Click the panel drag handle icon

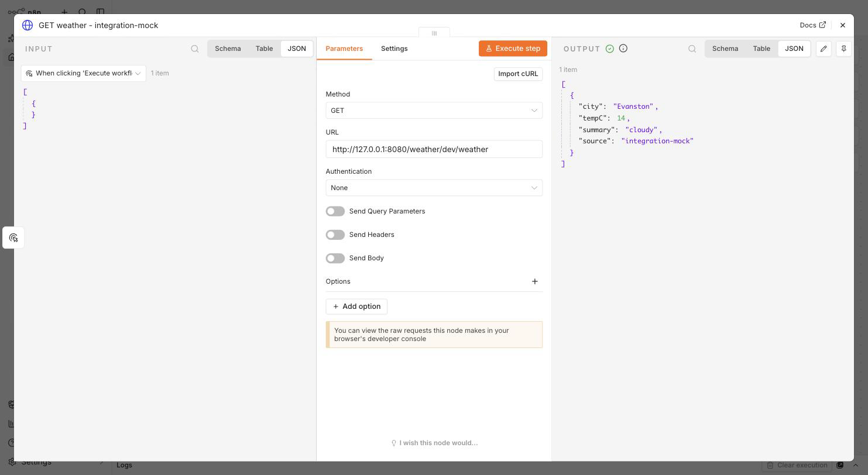click(434, 33)
